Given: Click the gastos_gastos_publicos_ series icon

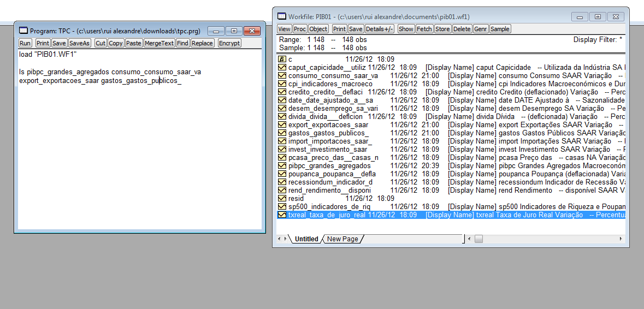Looking at the screenshot, I should pos(282,133).
